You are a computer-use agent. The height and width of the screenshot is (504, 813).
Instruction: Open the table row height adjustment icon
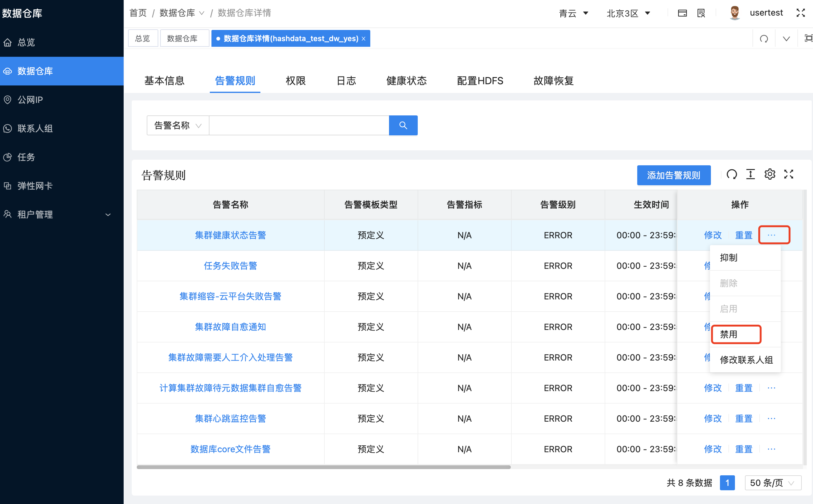click(x=751, y=174)
